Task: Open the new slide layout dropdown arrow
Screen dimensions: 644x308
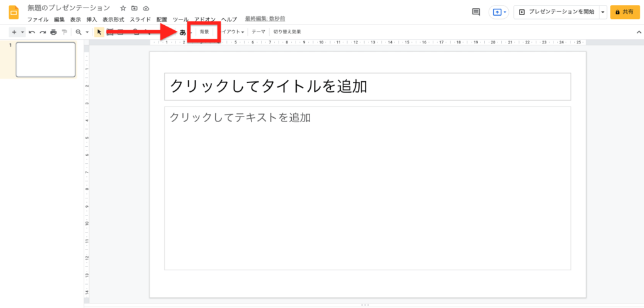Action: (x=22, y=32)
